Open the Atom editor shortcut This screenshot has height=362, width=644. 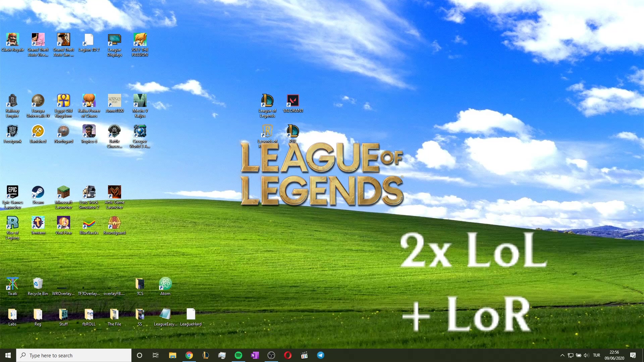point(165,286)
